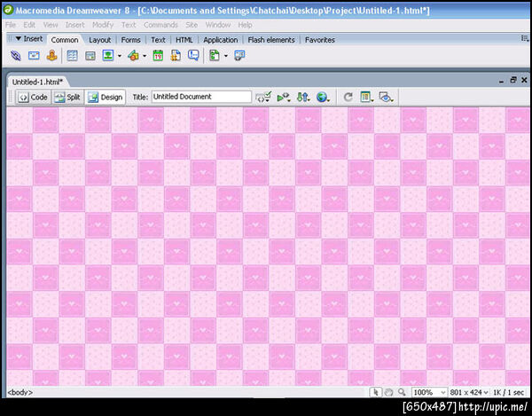Select the Flash elements tab

271,40
